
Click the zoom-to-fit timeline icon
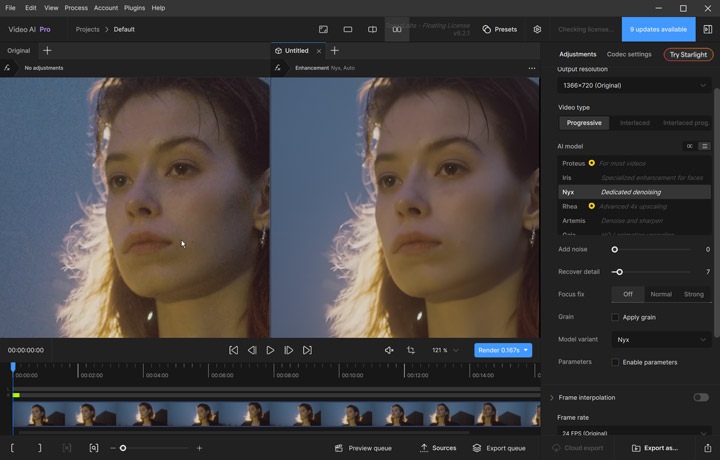[x=94, y=448]
